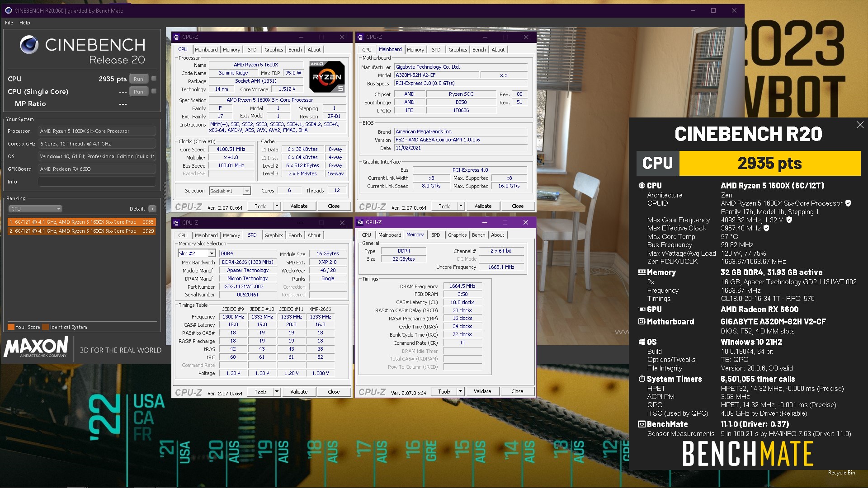
Task: Run the CPU (Single Core) benchmark
Action: point(138,91)
